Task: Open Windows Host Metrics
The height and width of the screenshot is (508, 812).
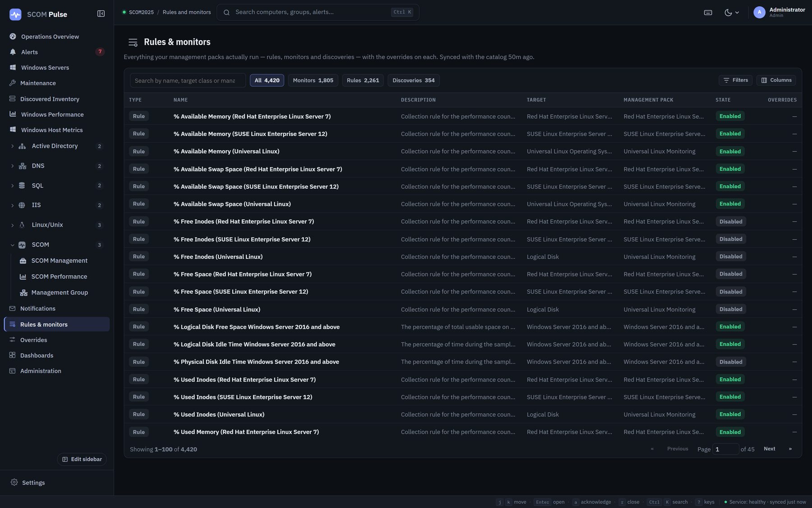Action: tap(57, 130)
